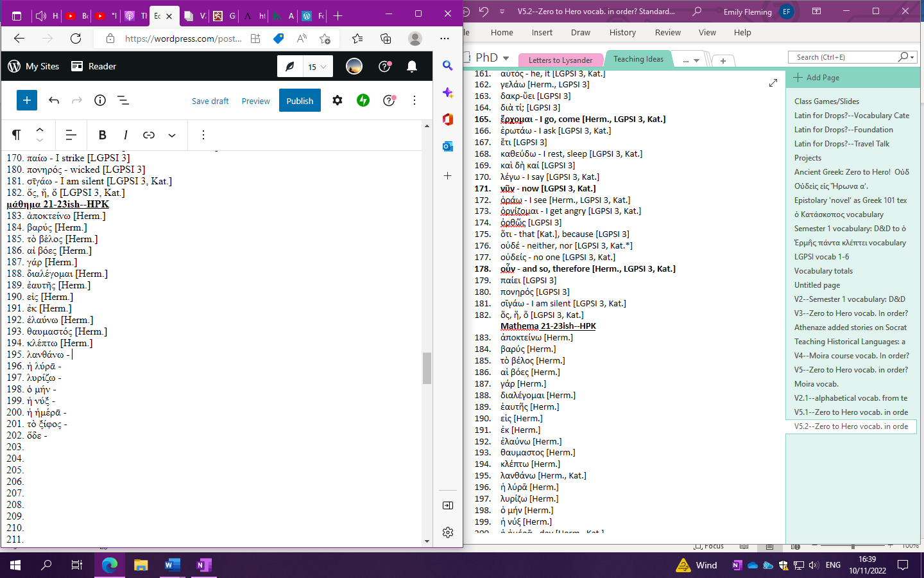
Task: Publish the WordPress post
Action: click(300, 101)
